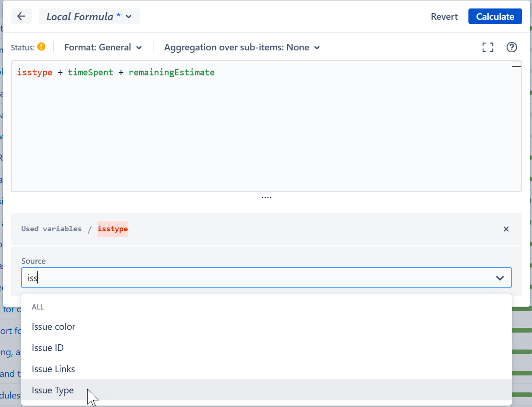Viewport: 532px width, 407px height.
Task: Click into the Source search field
Action: [254, 278]
